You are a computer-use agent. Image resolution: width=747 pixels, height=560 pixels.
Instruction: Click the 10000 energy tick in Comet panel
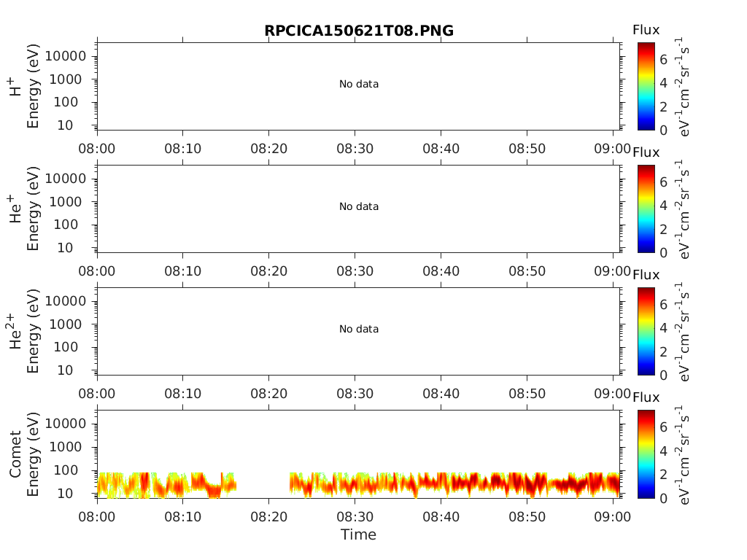click(65, 424)
